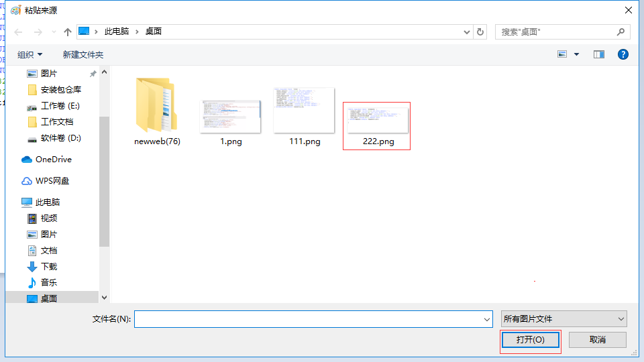Click the sidebar vertical scrollbar
The image size is (644, 362).
(x=104, y=181)
